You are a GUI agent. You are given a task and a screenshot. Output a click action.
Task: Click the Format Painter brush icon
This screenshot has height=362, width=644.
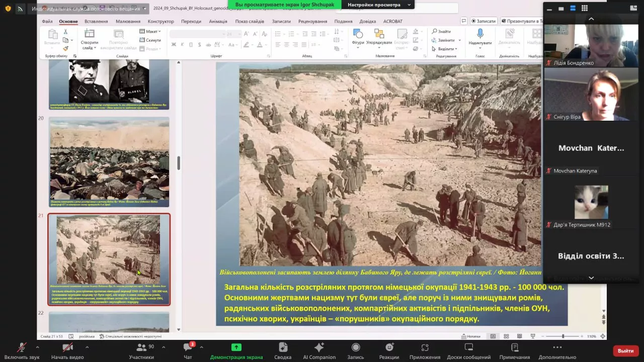[65, 48]
